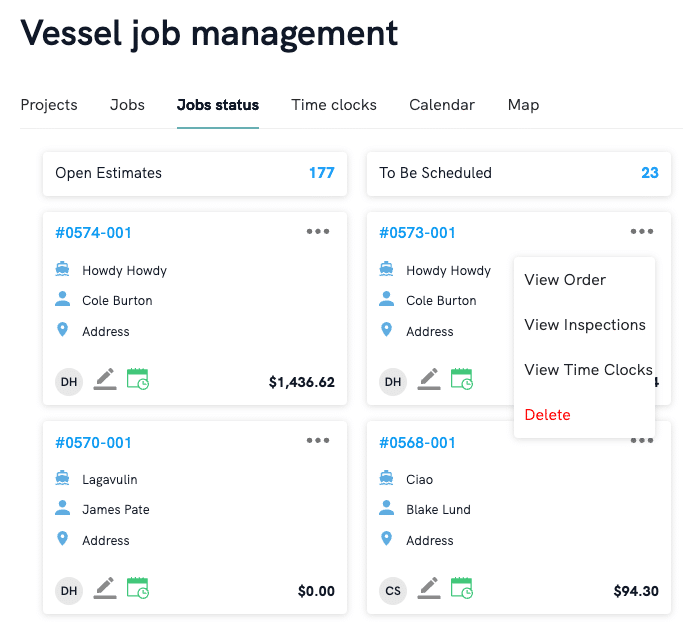
Task: Click Howdy Howdy on job #0573-001
Action: [x=448, y=270]
